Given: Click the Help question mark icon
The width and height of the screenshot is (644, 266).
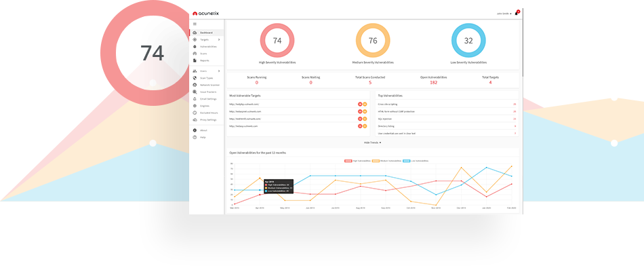Looking at the screenshot, I should (195, 137).
